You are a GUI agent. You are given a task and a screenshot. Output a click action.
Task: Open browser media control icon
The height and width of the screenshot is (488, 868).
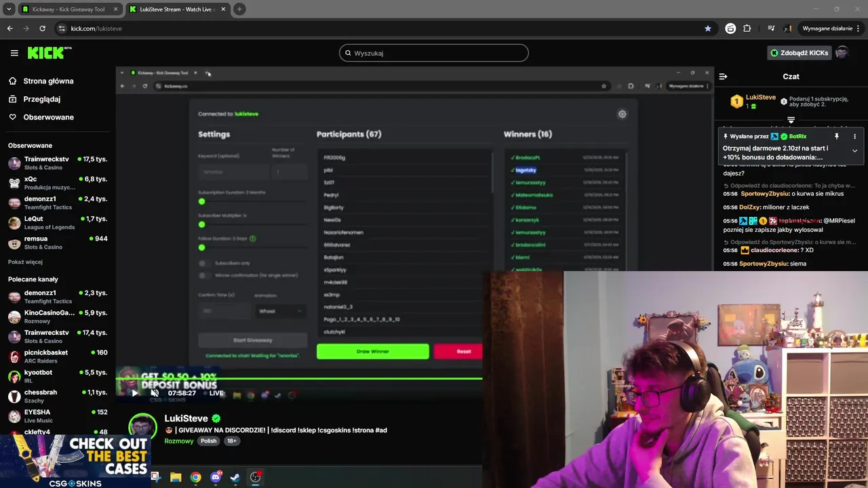(x=771, y=28)
